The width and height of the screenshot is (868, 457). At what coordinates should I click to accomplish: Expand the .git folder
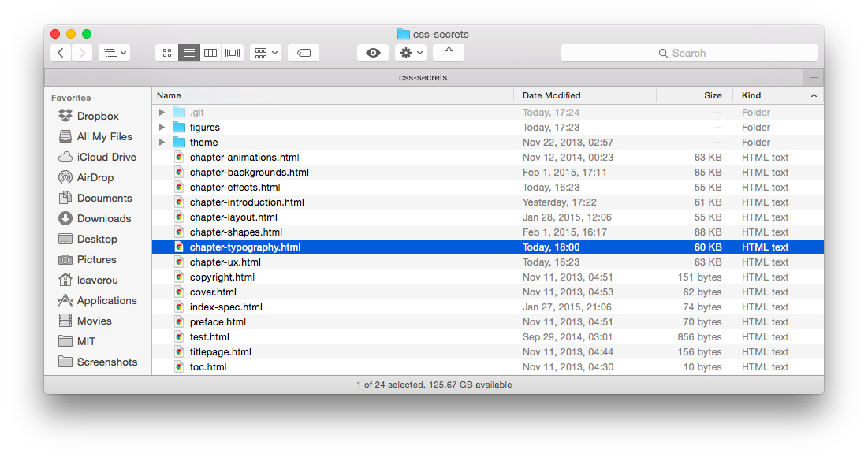point(162,113)
